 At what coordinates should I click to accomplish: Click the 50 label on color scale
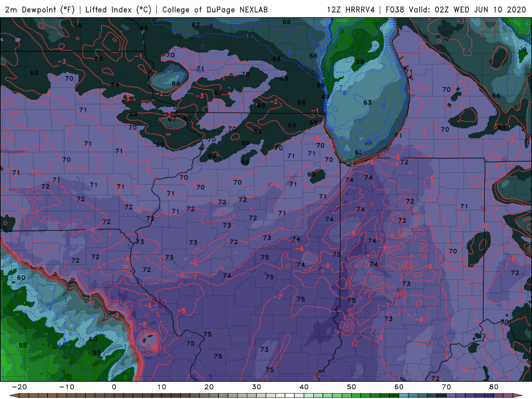(x=352, y=387)
